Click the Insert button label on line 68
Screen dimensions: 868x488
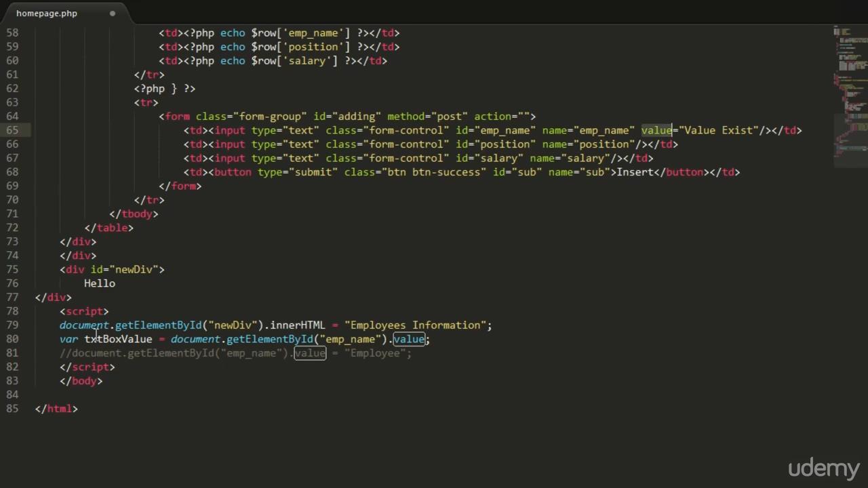[635, 172]
